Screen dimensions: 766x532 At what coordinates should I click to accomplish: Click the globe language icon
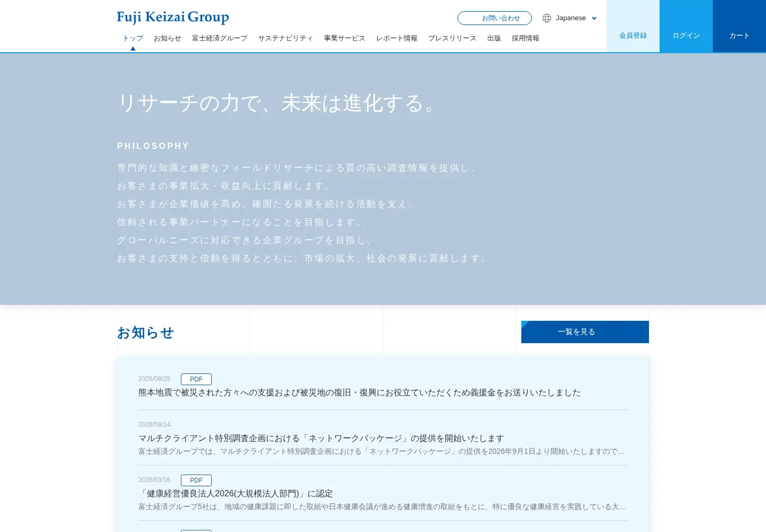tap(547, 18)
